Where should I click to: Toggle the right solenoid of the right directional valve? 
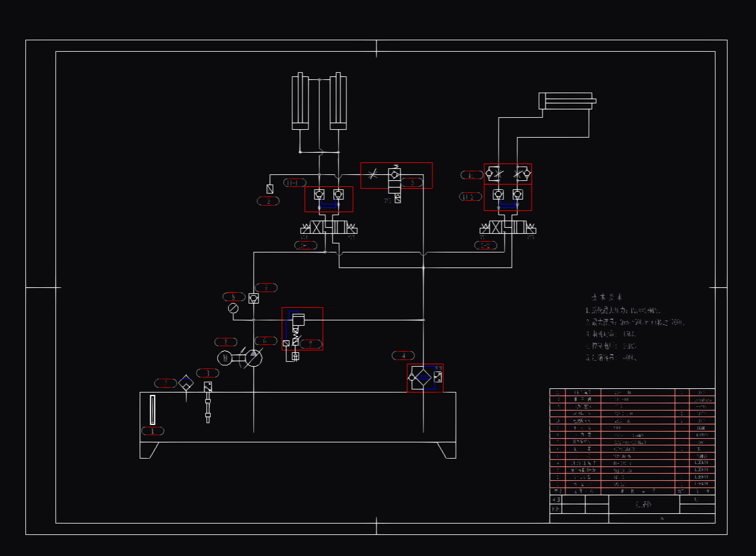[532, 228]
